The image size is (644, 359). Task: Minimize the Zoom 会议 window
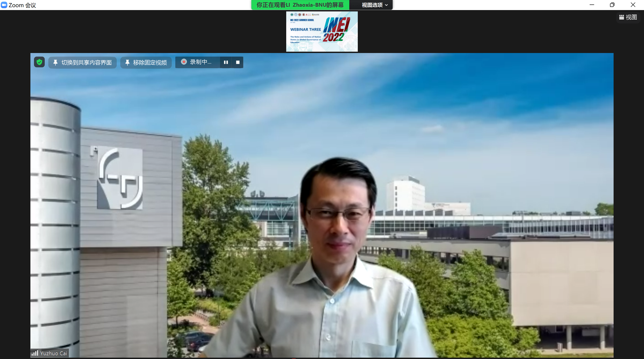(x=592, y=5)
